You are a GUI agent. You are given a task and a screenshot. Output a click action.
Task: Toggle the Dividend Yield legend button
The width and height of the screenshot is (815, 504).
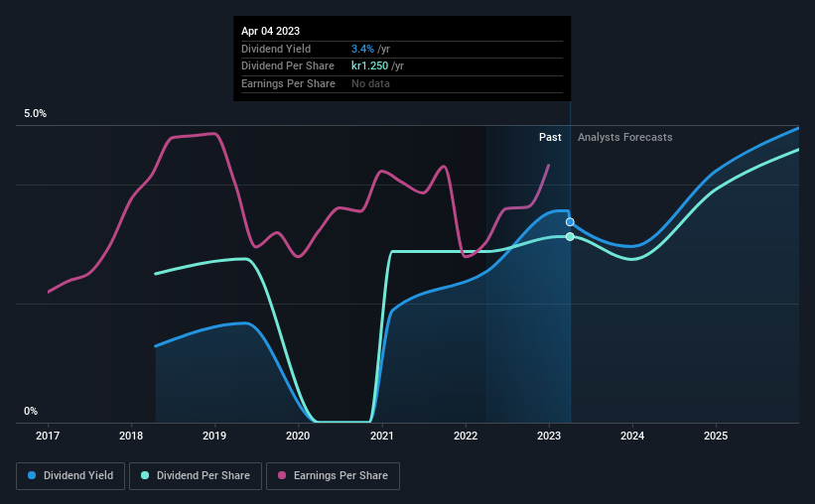[70, 476]
